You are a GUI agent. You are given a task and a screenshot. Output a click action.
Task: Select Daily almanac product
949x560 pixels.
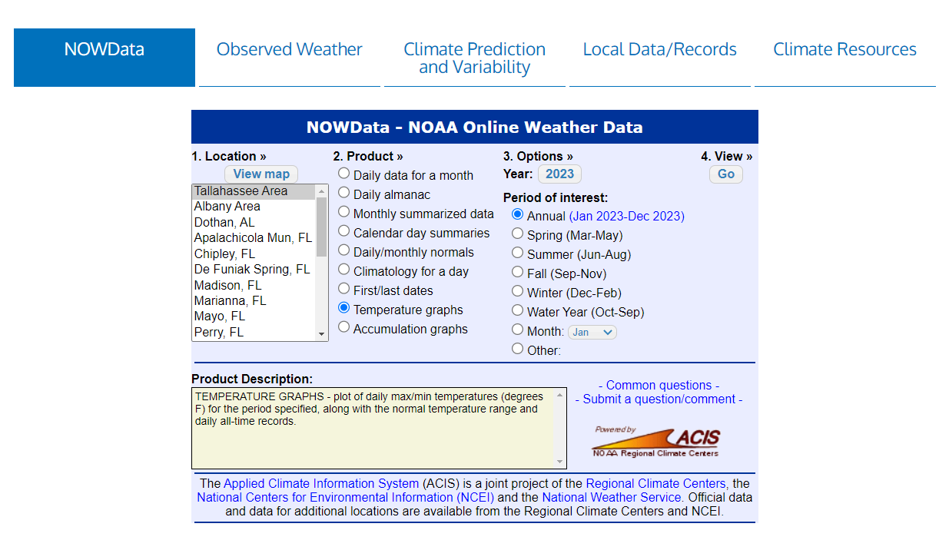point(343,194)
